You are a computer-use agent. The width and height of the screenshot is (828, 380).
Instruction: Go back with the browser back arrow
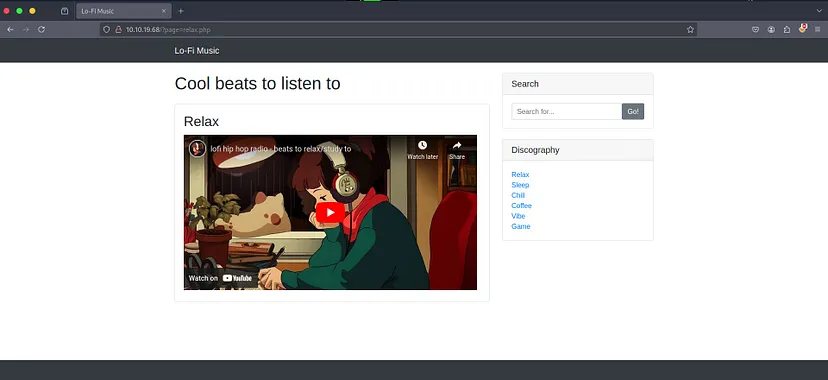10,30
